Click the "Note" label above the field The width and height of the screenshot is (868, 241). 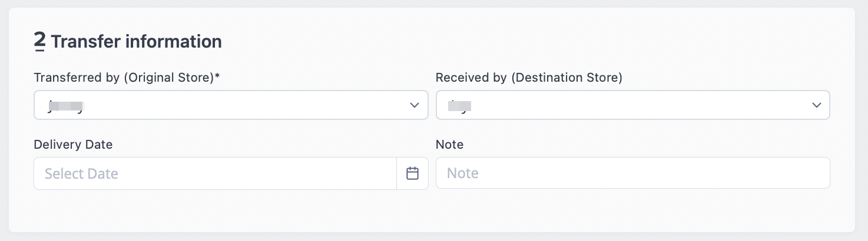(x=449, y=145)
